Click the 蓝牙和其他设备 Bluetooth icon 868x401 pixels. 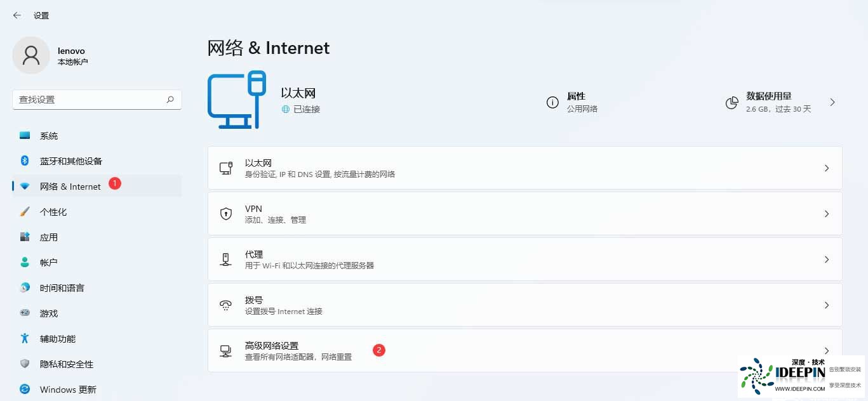click(x=25, y=161)
